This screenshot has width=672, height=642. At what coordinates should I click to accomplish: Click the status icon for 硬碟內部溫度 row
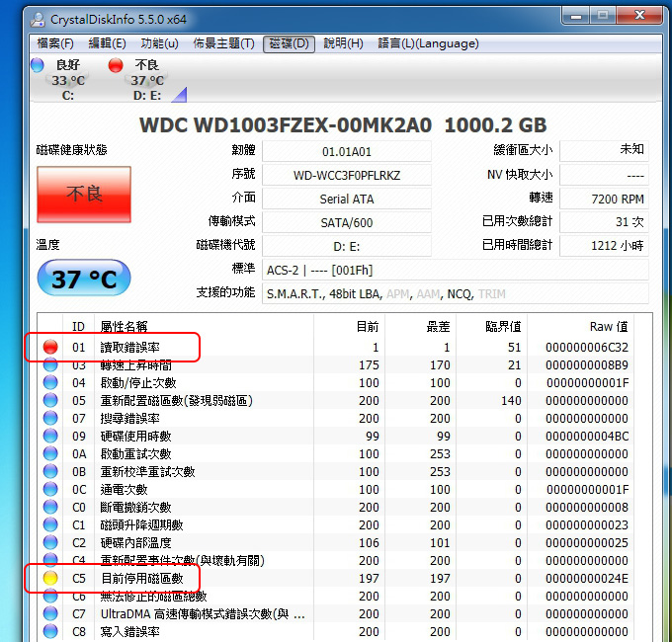coord(50,542)
